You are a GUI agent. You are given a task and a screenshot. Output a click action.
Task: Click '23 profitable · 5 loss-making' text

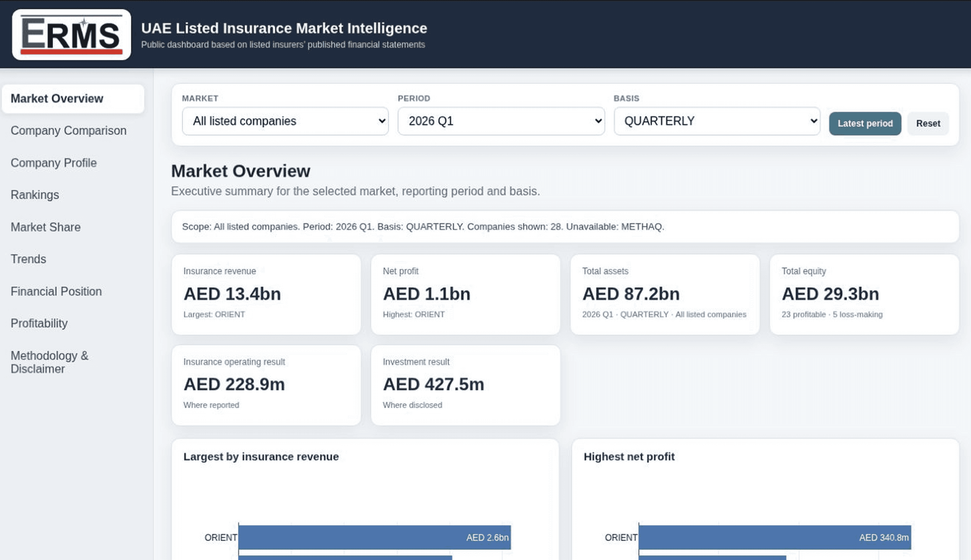coord(832,314)
